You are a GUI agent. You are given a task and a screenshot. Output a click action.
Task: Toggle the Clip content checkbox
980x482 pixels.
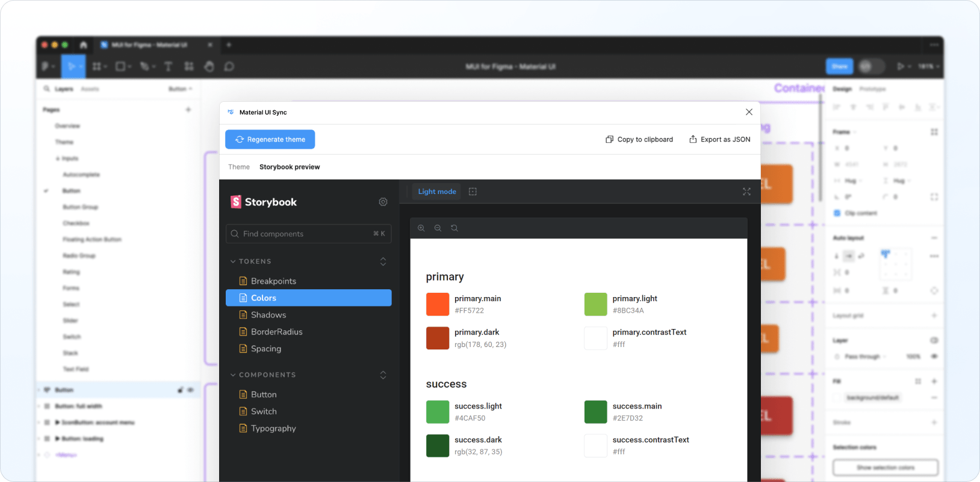coord(837,213)
